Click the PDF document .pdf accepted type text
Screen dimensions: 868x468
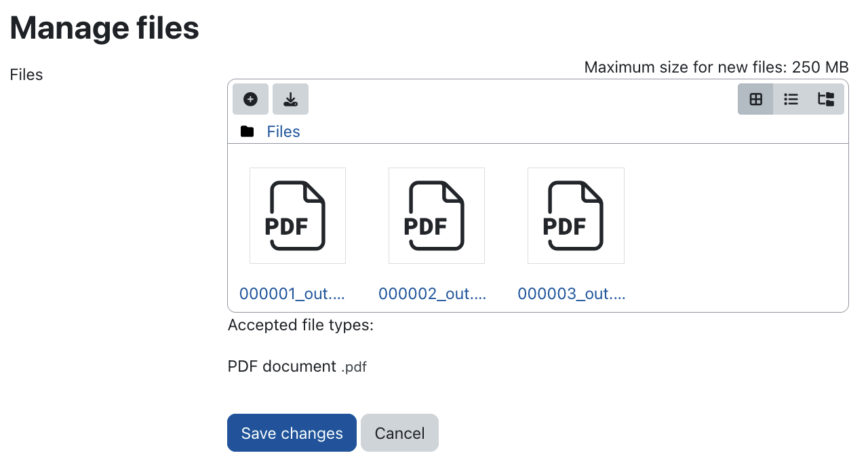297,366
